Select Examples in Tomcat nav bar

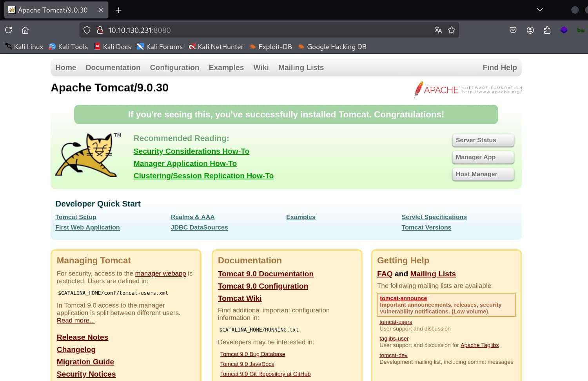[226, 67]
